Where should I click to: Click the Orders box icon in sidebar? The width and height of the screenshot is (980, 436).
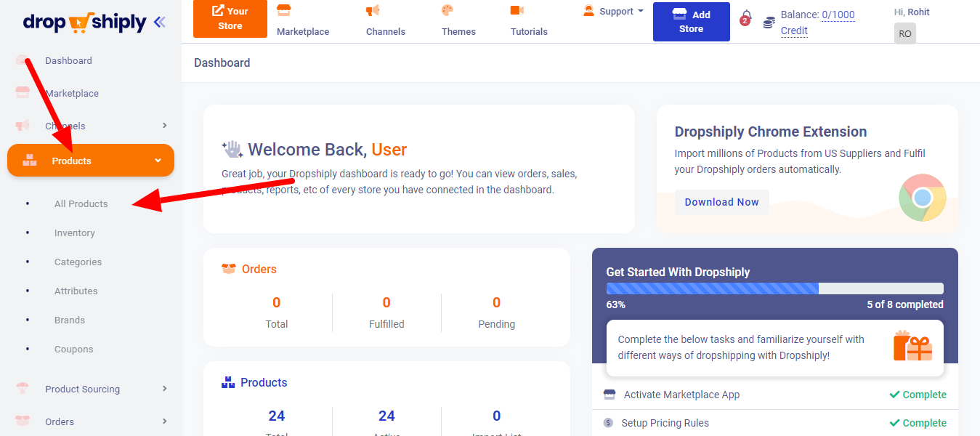tap(23, 421)
